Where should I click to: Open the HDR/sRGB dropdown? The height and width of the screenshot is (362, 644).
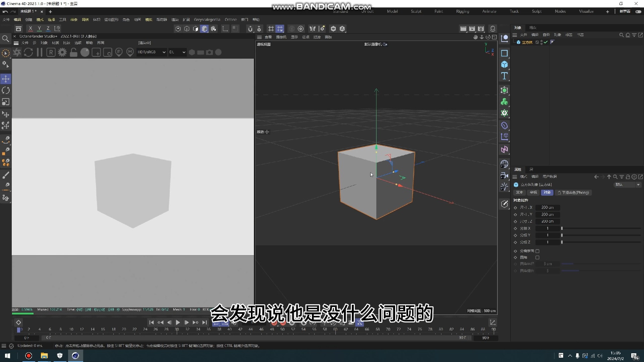pyautogui.click(x=152, y=52)
